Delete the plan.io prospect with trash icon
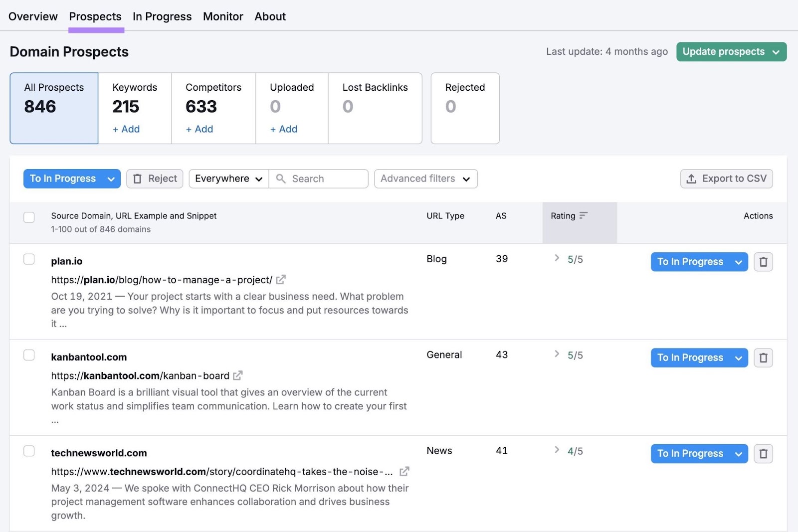This screenshot has height=532, width=798. click(763, 262)
